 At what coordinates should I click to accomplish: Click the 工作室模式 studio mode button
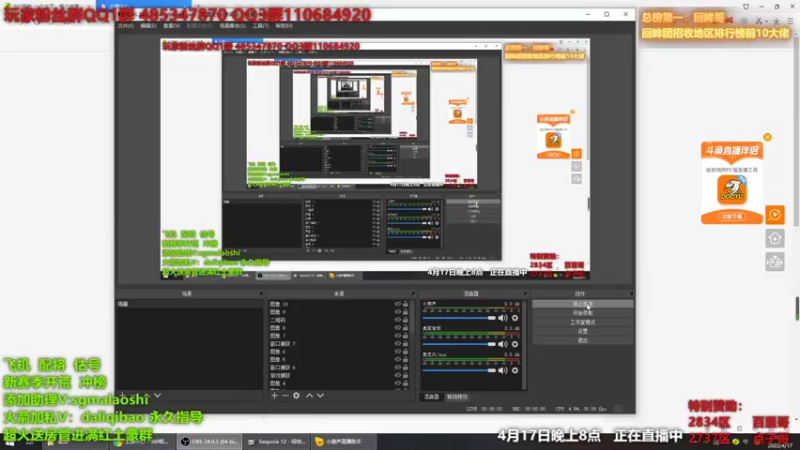point(583,322)
